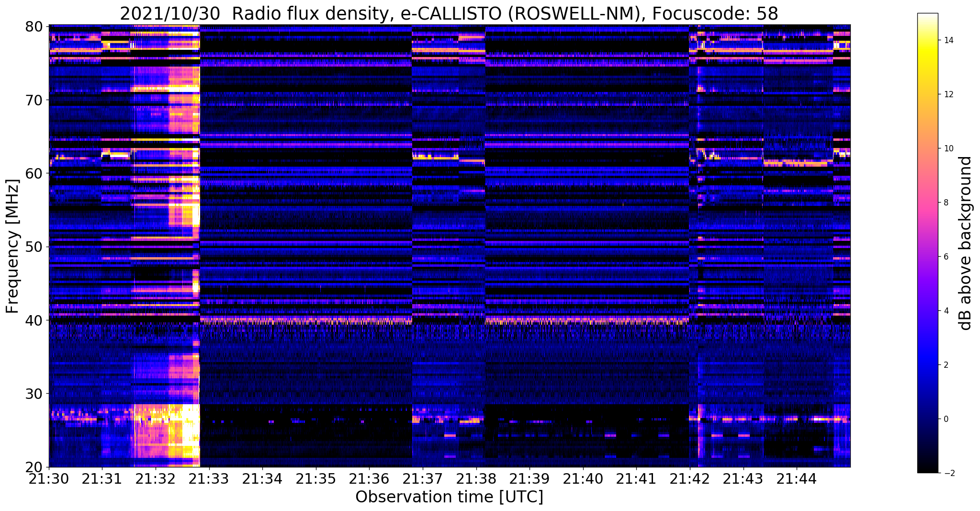The width and height of the screenshot is (980, 511).
Task: Select the 70 MHz frequency tick label
Action: point(34,100)
